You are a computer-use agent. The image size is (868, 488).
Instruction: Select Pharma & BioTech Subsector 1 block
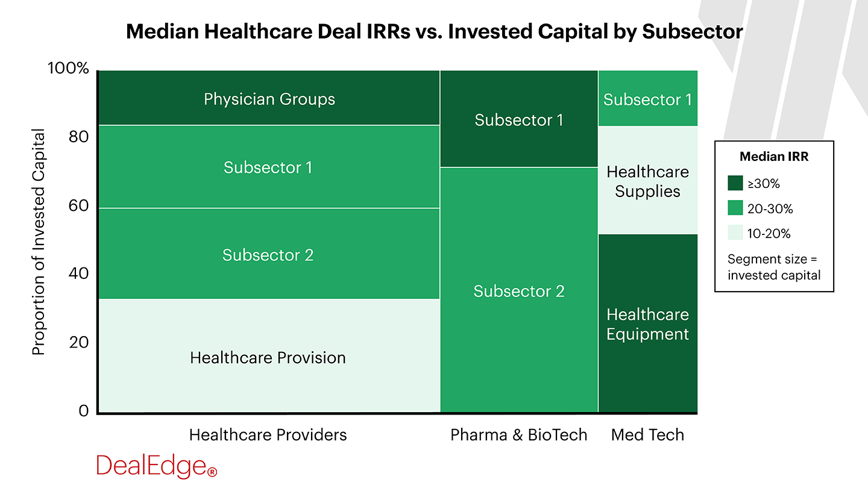pyautogui.click(x=518, y=120)
